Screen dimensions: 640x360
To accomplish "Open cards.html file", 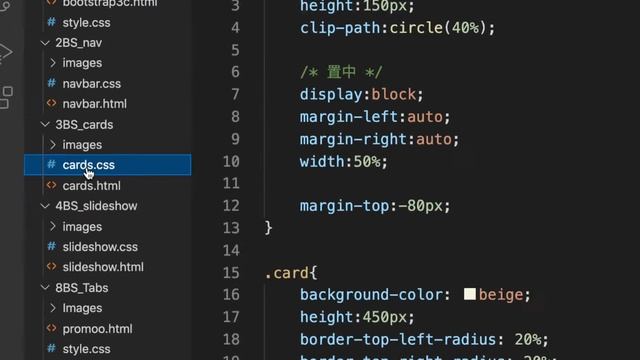I will tap(91, 186).
